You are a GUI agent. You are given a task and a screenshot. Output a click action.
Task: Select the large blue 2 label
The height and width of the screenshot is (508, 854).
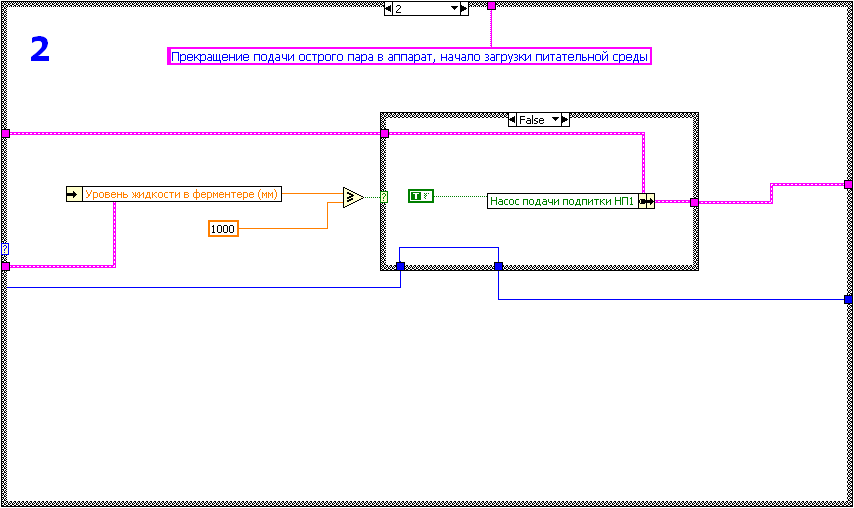[x=39, y=49]
